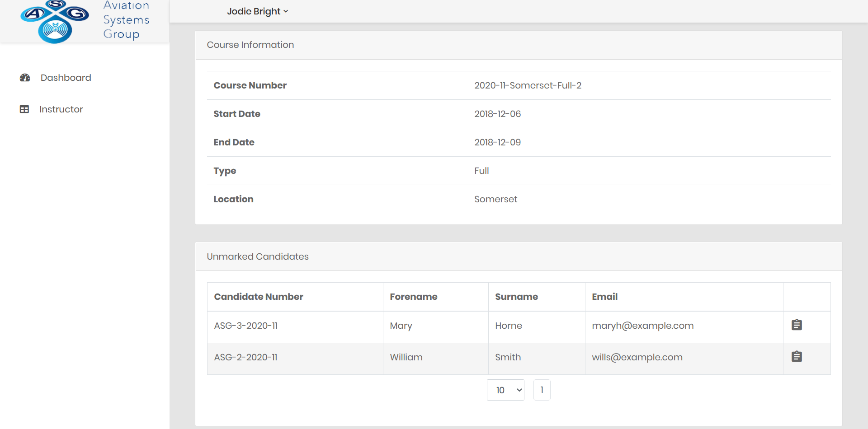This screenshot has height=429, width=868.
Task: Select the maryh@example.com email cell
Action: pyautogui.click(x=642, y=326)
